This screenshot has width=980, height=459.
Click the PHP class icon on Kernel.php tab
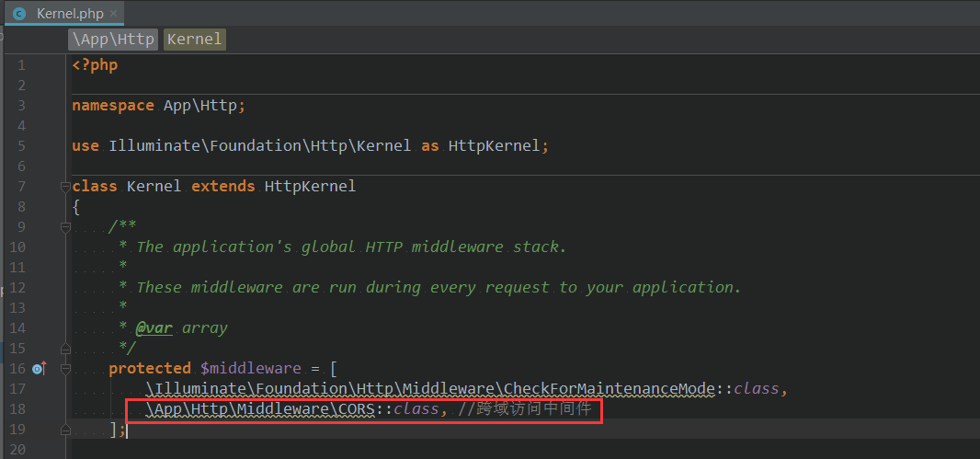[x=19, y=14]
